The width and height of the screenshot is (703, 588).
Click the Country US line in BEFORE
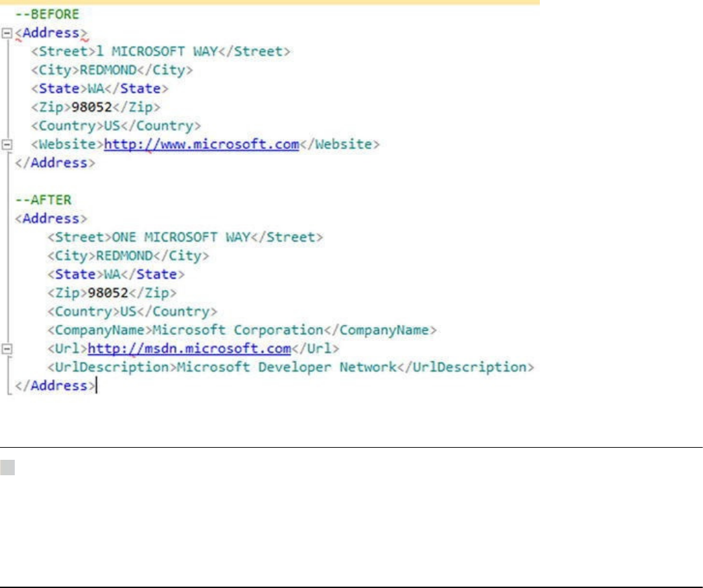[115, 126]
